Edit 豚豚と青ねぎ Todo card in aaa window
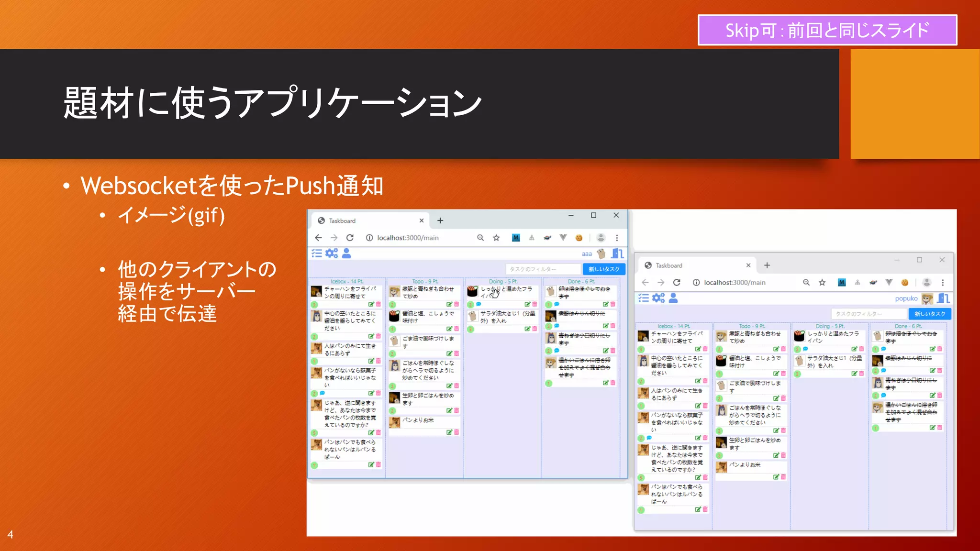 click(x=449, y=304)
